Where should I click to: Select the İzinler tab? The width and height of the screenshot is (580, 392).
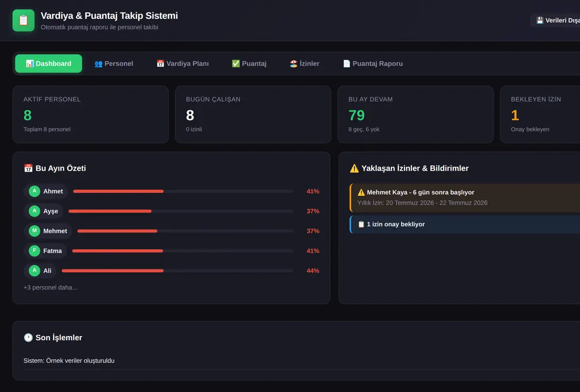point(304,64)
